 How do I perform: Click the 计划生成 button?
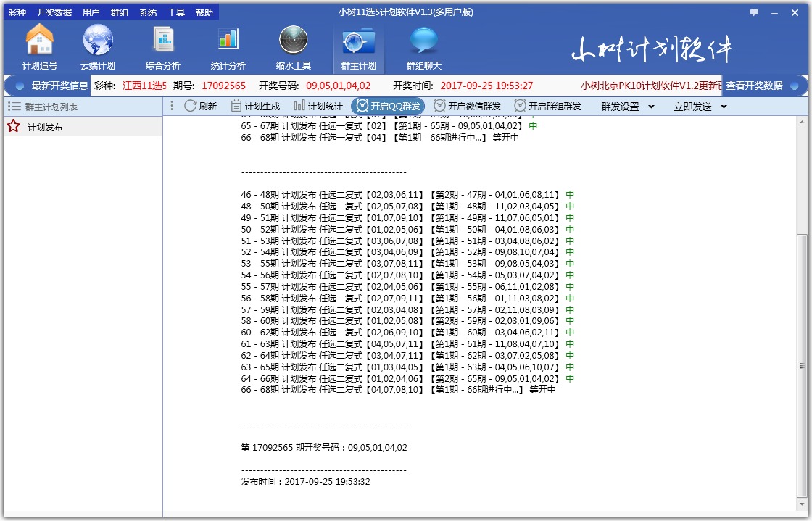click(259, 106)
